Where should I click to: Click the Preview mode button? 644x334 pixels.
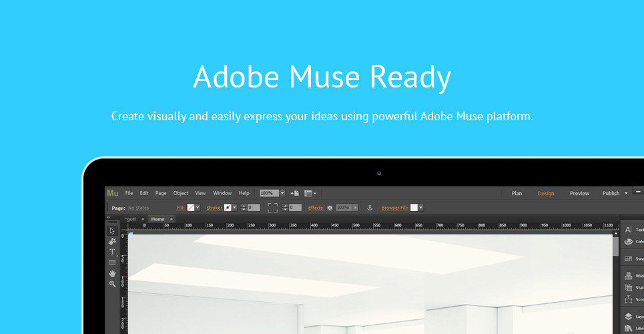coord(579,193)
